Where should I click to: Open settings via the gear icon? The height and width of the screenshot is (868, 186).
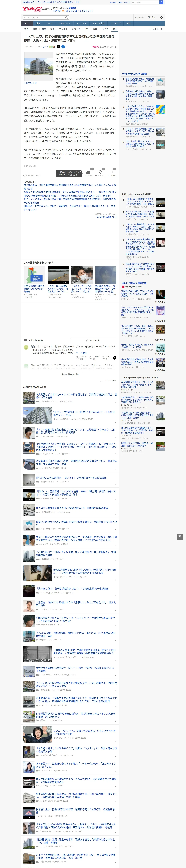pyautogui.click(x=161, y=17)
